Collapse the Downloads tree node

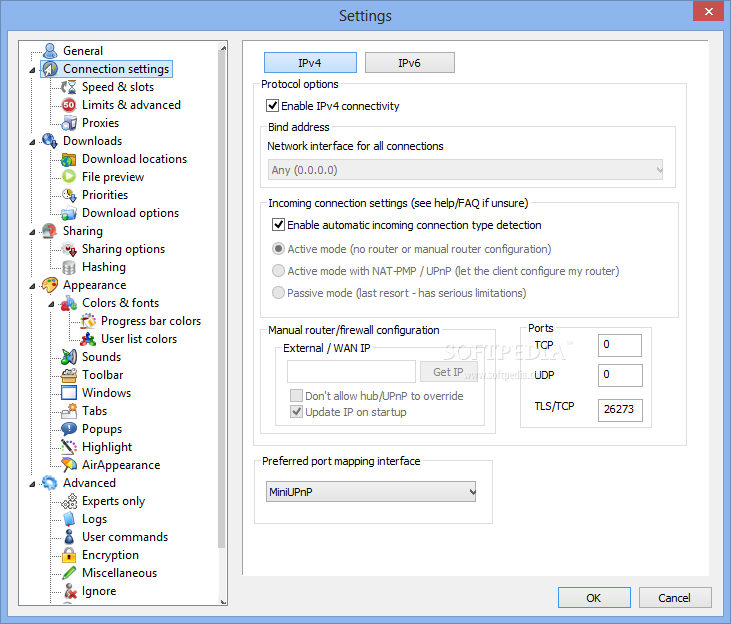[x=32, y=142]
